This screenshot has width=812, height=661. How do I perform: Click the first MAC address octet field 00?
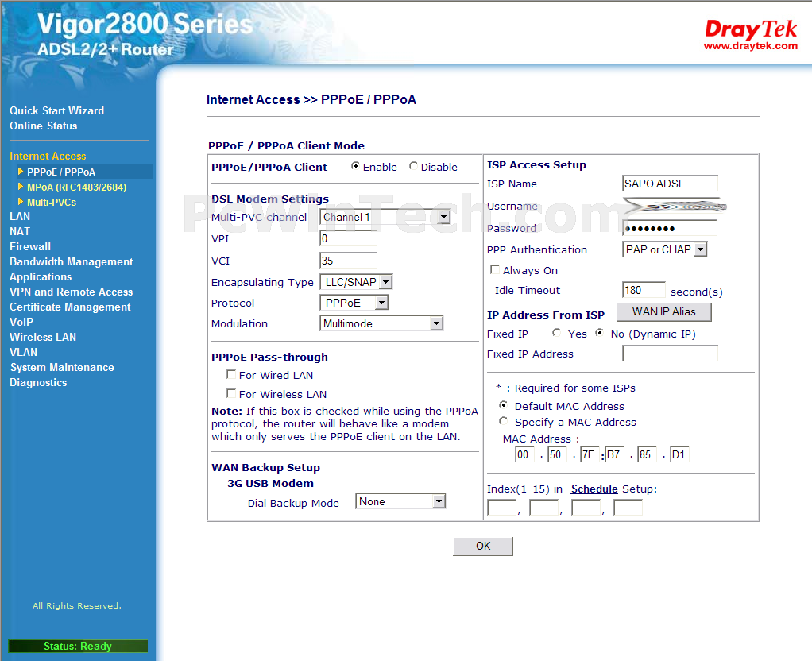pyautogui.click(x=524, y=454)
